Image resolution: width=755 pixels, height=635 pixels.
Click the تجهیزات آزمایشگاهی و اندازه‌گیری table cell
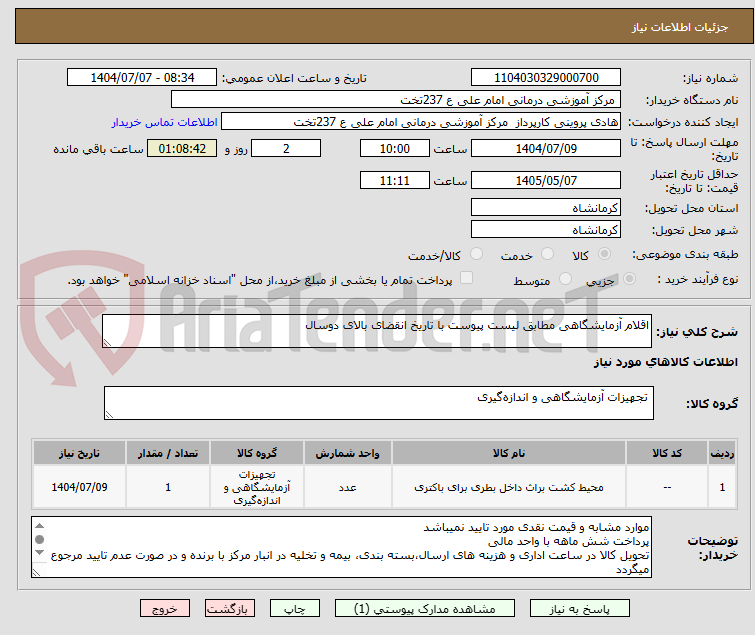257,487
